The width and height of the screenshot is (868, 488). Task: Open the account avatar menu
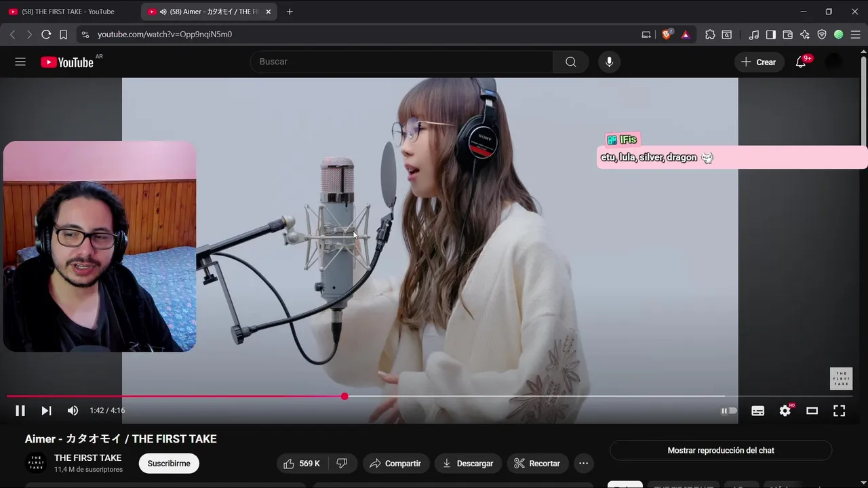pos(833,62)
